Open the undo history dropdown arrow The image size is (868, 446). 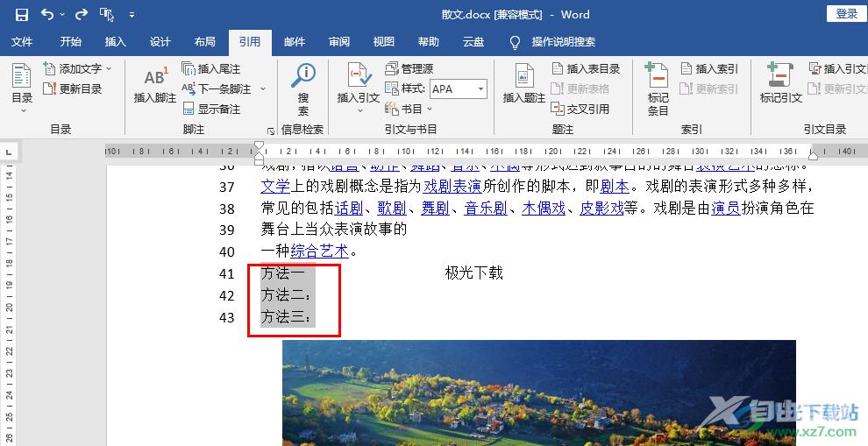[62, 14]
